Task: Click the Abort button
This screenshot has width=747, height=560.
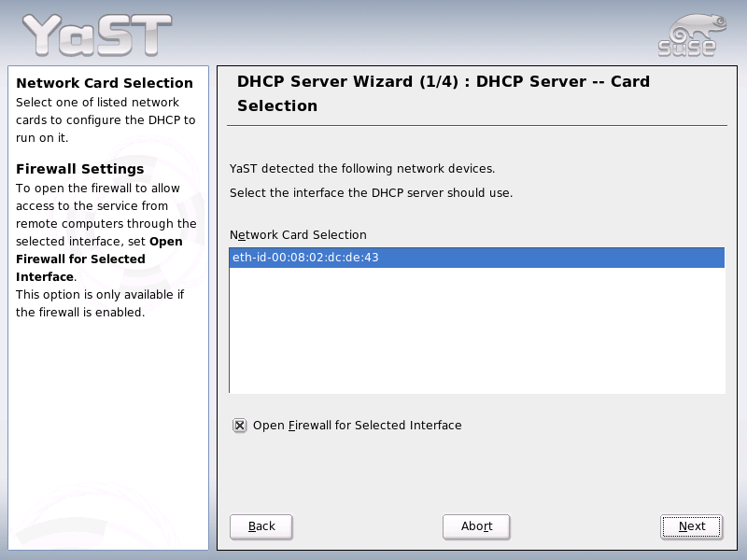Action: 476,526
